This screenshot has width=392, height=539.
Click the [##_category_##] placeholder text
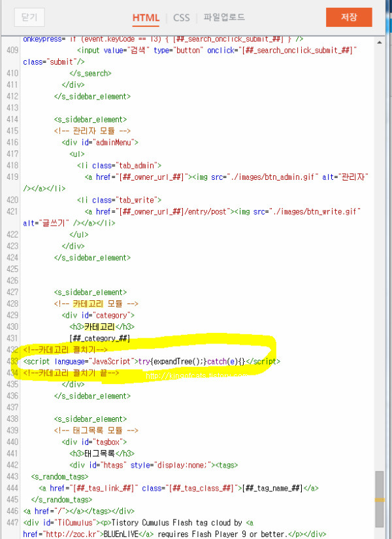click(x=100, y=339)
